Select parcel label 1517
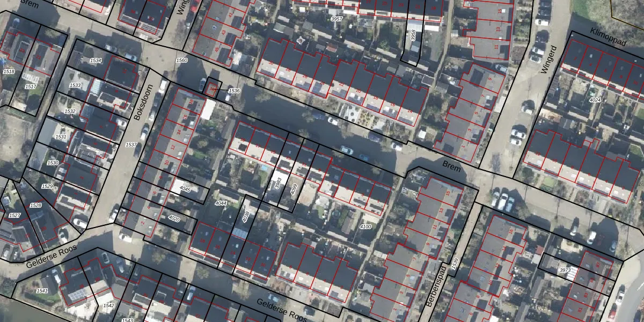 (31, 86)
